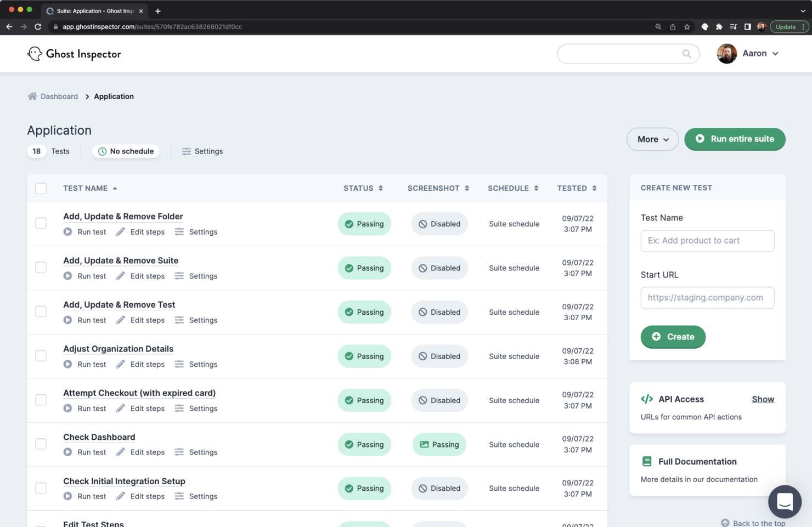Click Disabled screenshot badge for Adjust Organization Details
The image size is (812, 527).
439,356
